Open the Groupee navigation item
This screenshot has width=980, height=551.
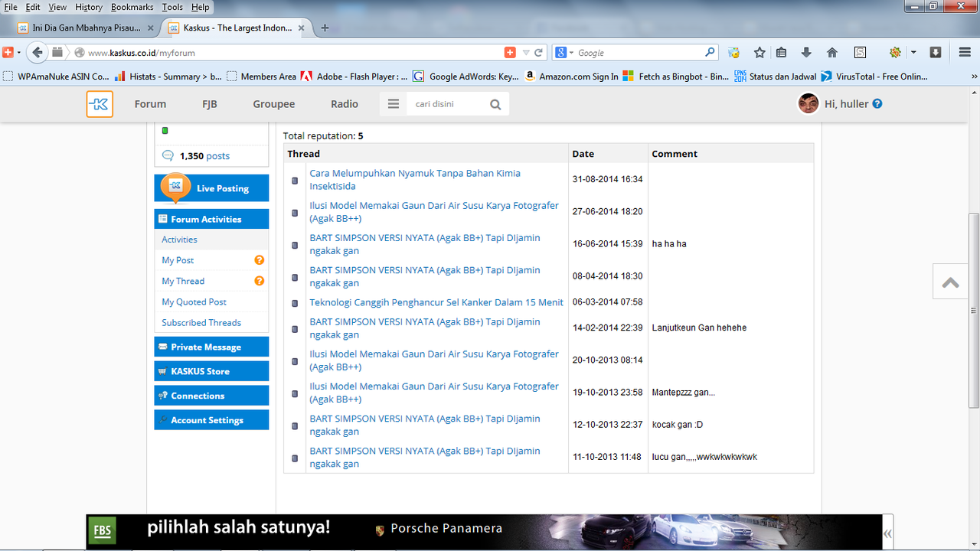click(x=274, y=104)
